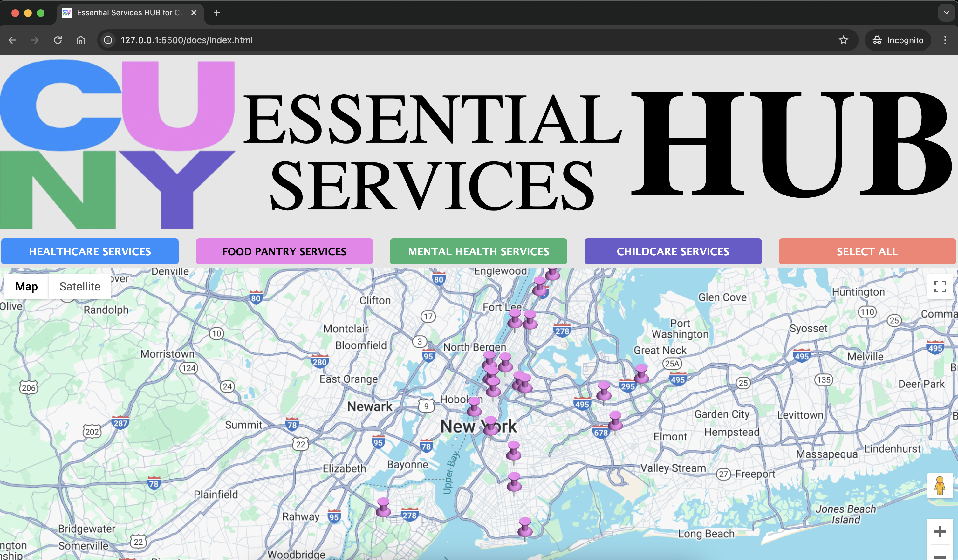Zoom in the map with plus
Image resolution: width=958 pixels, height=560 pixels.
coord(940,531)
